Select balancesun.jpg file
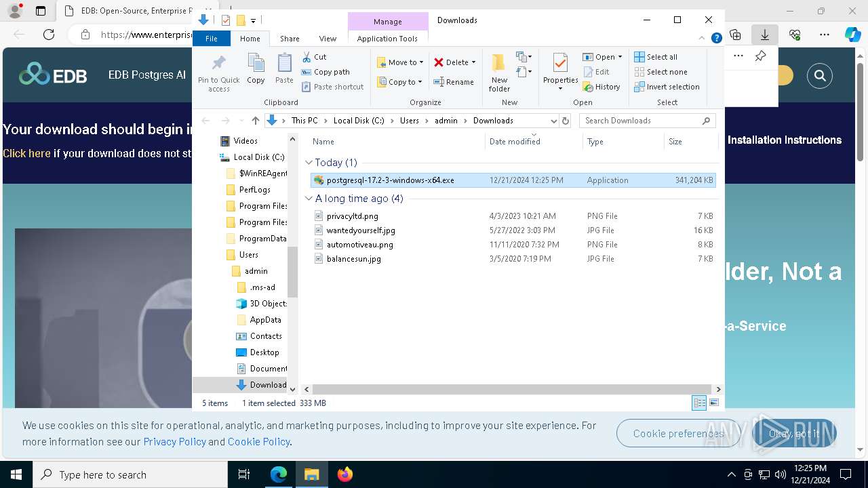This screenshot has width=868, height=488. (513, 259)
